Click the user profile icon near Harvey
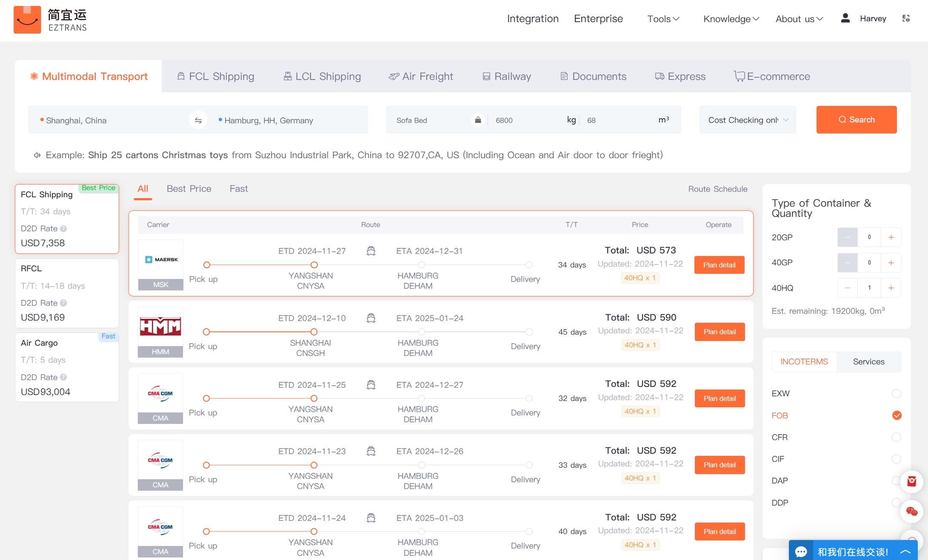The image size is (928, 560). (845, 18)
